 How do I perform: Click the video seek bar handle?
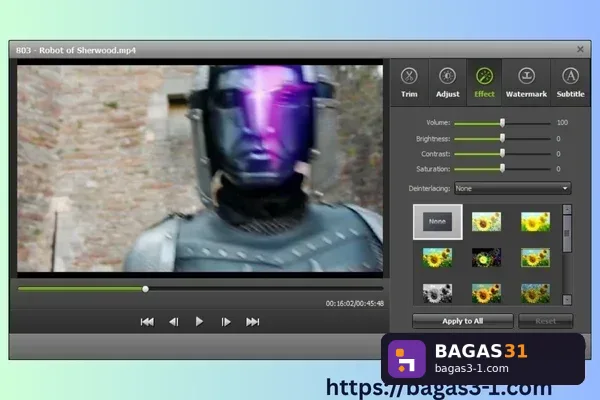pos(145,289)
